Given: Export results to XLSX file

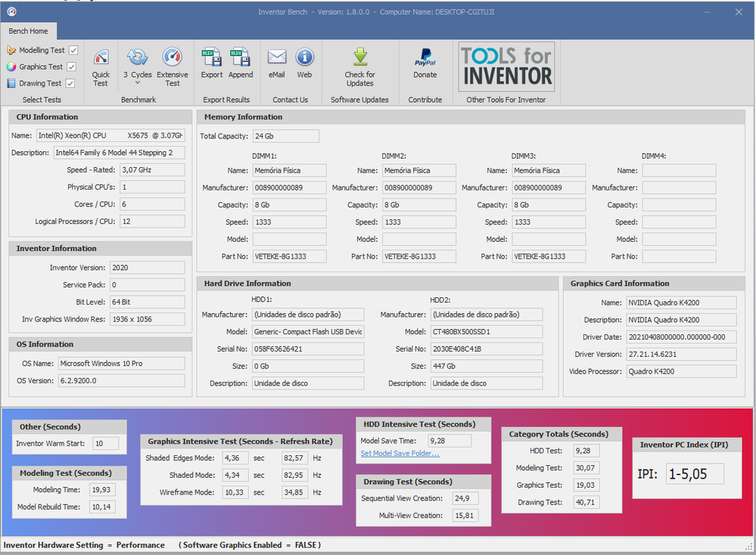Looking at the screenshot, I should 212,63.
